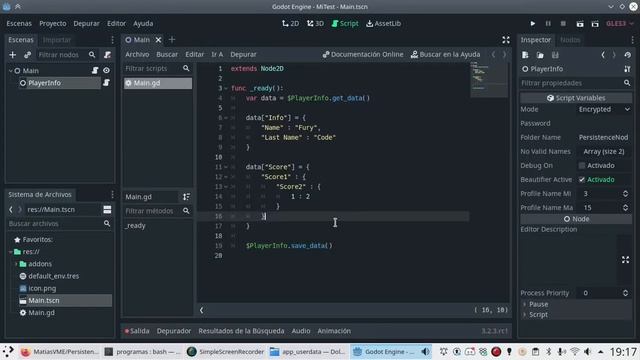Open Documentación Online
640x360 pixels.
click(363, 54)
